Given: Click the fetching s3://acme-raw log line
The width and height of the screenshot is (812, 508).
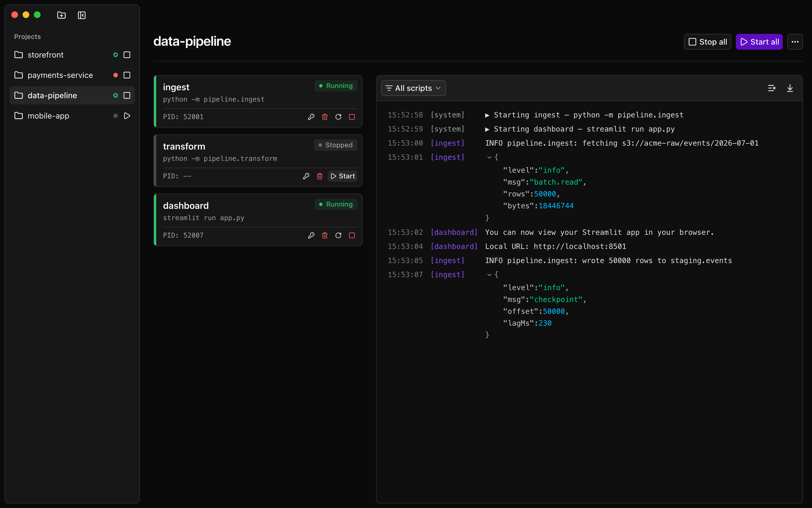Looking at the screenshot, I should 622,143.
